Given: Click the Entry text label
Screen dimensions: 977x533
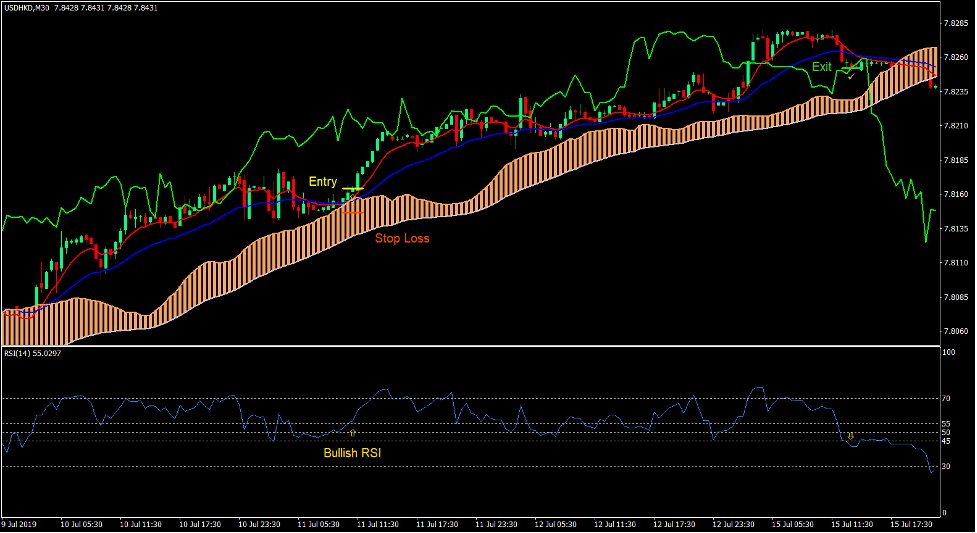Looking at the screenshot, I should tap(323, 181).
